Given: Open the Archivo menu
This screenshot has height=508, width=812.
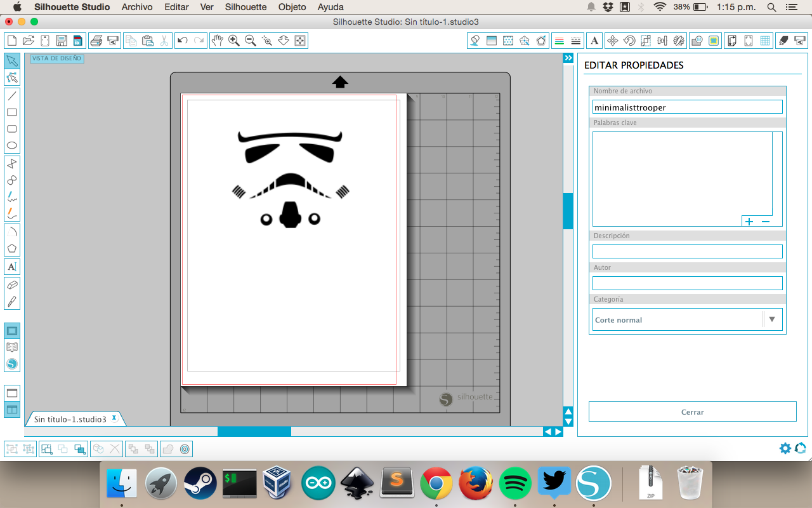Looking at the screenshot, I should tap(137, 7).
